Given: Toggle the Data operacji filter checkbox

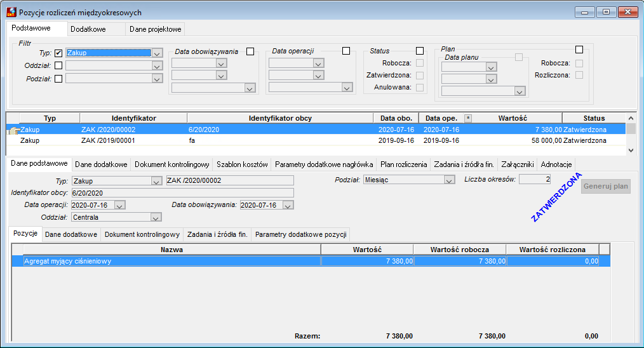Looking at the screenshot, I should pos(346,51).
